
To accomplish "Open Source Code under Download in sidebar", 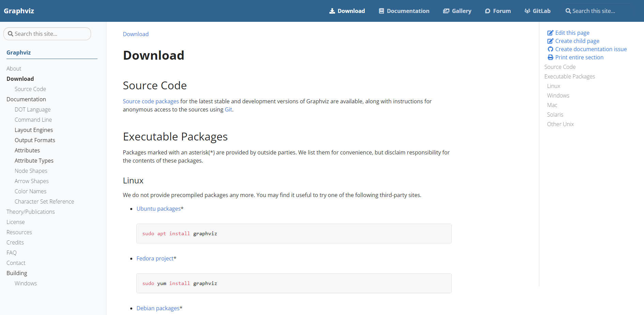I will pyautogui.click(x=30, y=89).
